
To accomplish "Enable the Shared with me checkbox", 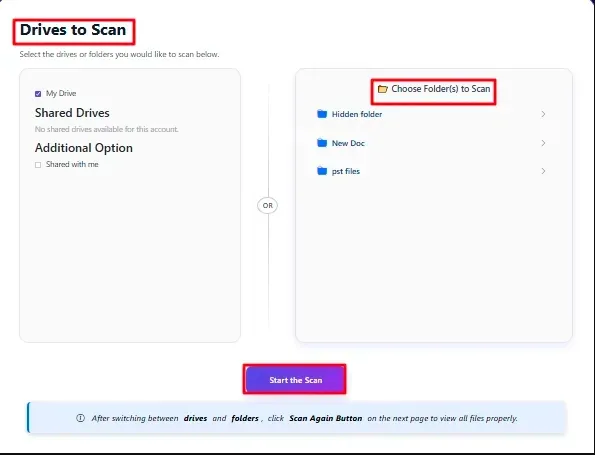I will [38, 165].
